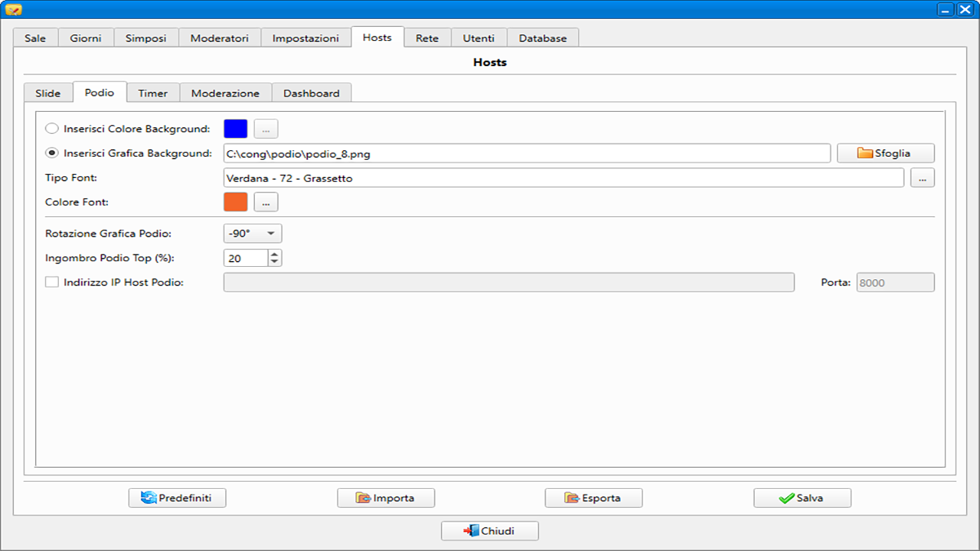Click the IP Host Podio address field
Screen dimensions: 980x551
click(x=509, y=282)
